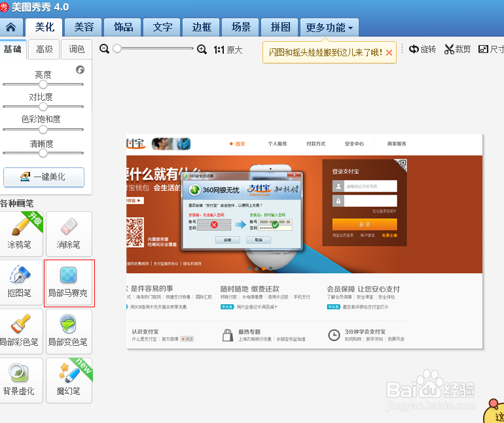Viewport: 504px width, 423px height.
Task: Click the mascot helper icon at bottom right
Action: point(494,411)
